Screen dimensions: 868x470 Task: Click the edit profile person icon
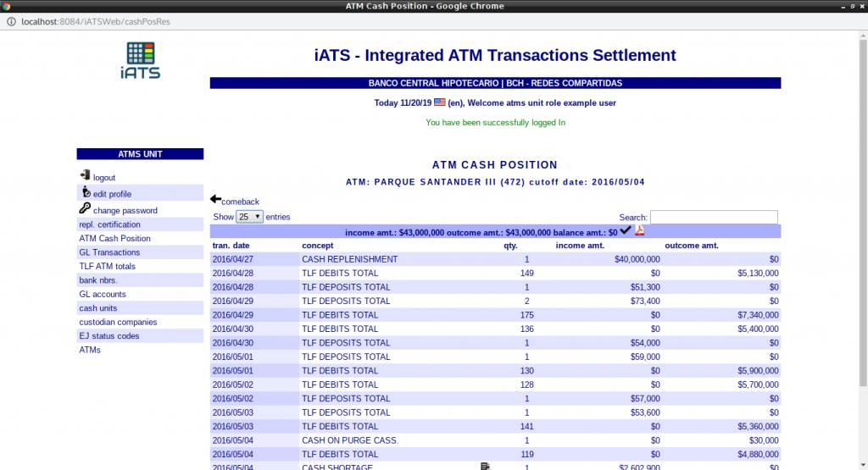point(86,192)
